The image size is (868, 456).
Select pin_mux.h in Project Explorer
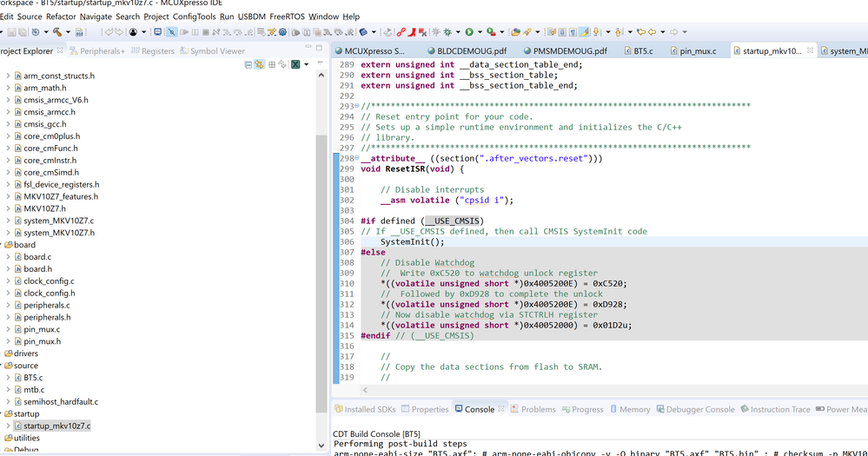[x=42, y=341]
